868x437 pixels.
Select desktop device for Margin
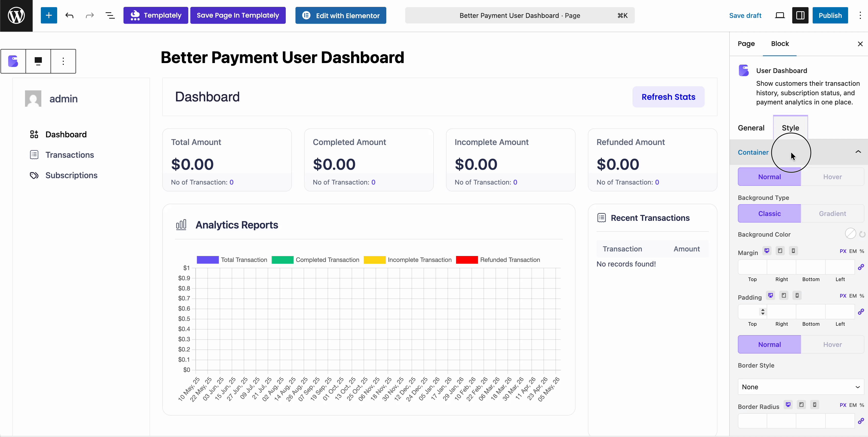[767, 251]
